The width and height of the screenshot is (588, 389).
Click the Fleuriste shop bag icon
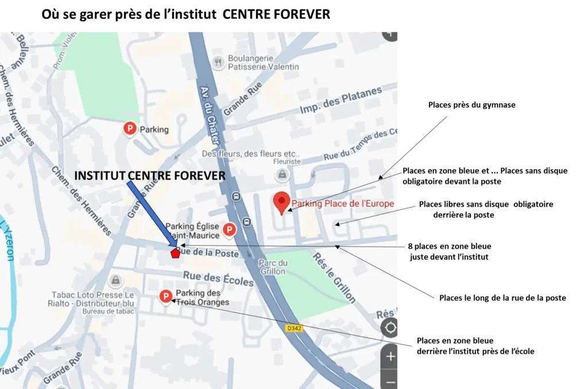coord(282,174)
